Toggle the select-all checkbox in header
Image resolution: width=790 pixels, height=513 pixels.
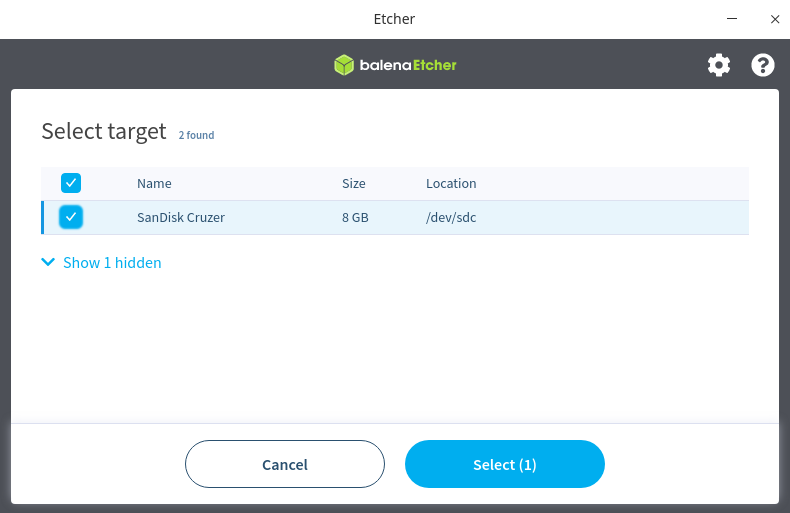(x=71, y=183)
